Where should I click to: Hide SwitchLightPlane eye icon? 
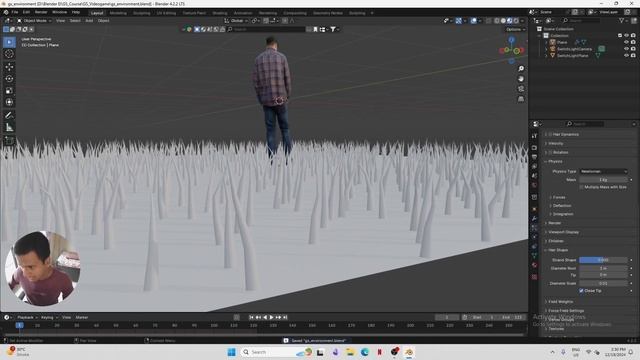coord(626,55)
